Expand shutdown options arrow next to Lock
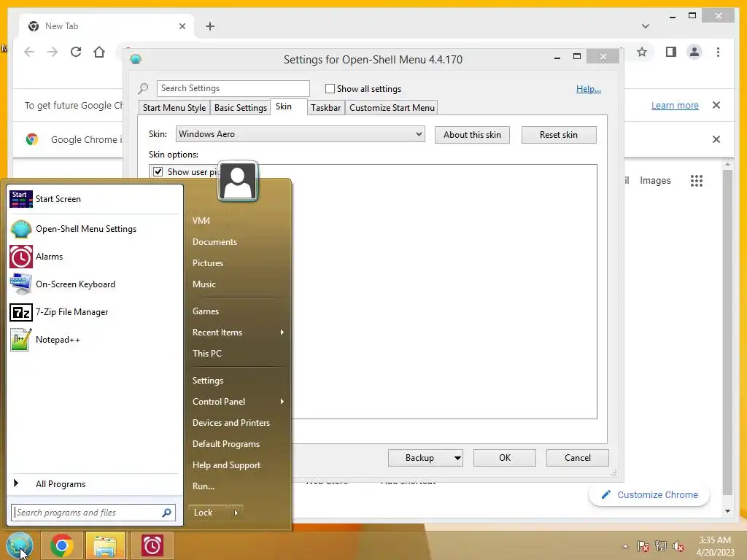The image size is (747, 560). coord(236,513)
